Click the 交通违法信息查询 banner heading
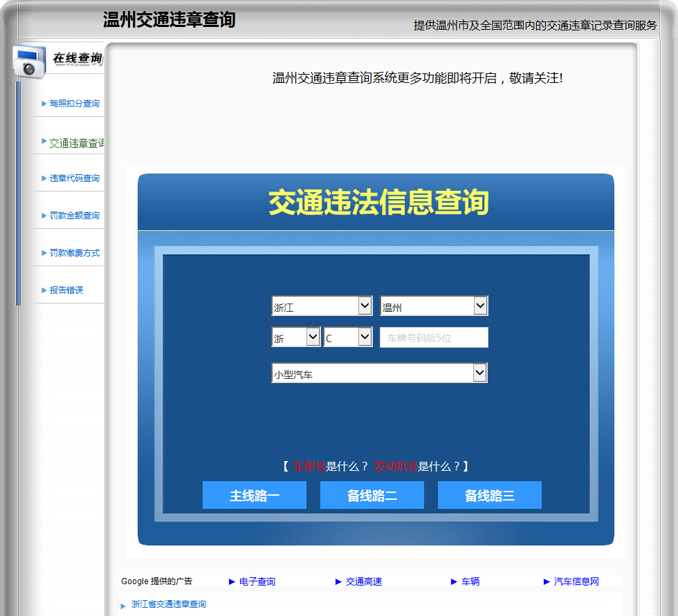The image size is (678, 616). tap(378, 202)
